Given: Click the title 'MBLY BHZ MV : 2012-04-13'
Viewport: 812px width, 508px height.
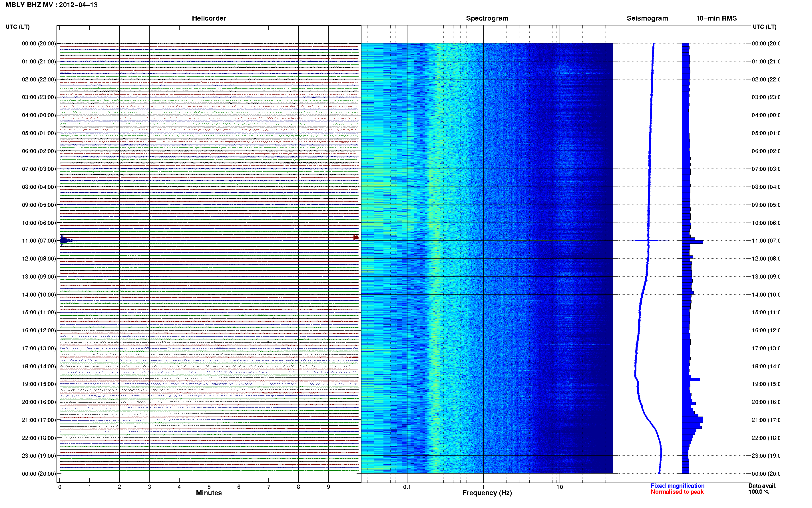Looking at the screenshot, I should pyautogui.click(x=51, y=5).
